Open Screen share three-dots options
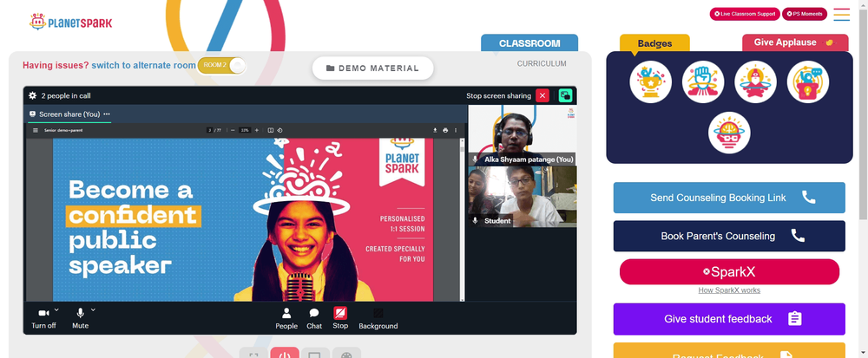This screenshot has width=868, height=358. coord(107,114)
